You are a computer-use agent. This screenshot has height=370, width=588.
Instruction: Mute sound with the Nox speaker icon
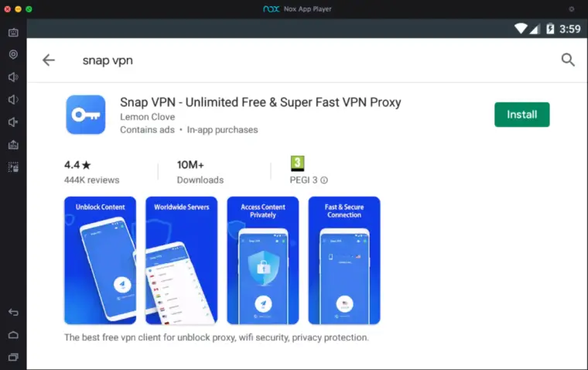pos(13,122)
